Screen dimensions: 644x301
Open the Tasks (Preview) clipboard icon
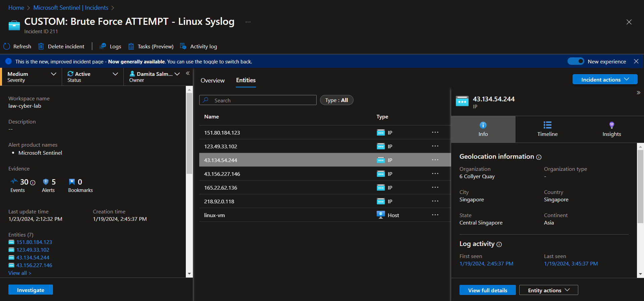tap(131, 46)
